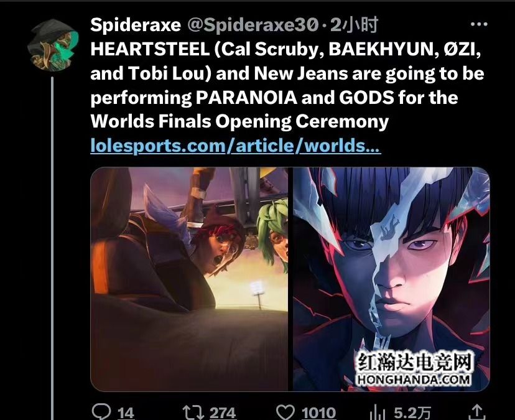The width and height of the screenshot is (515, 420).
Task: Open the three-dot more options menu
Action: coord(478,24)
